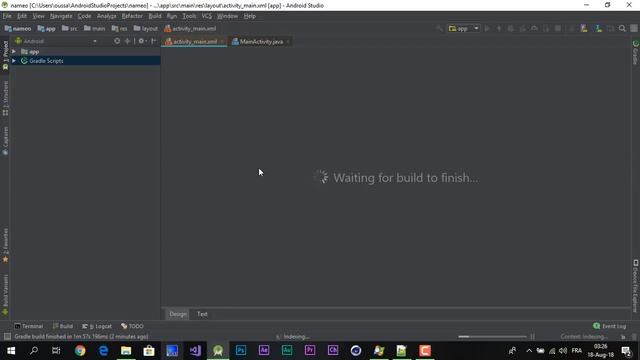Toggle the Captures side tool window
The image size is (640, 360).
click(5, 141)
